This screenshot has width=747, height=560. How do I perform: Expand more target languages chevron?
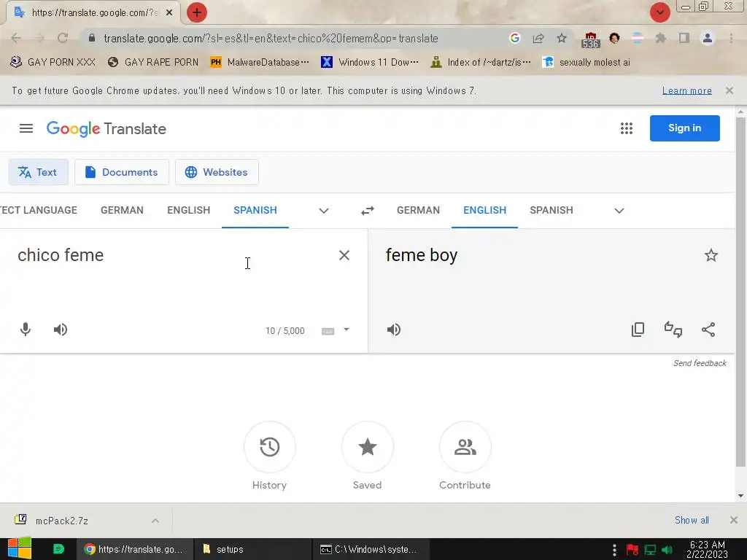point(619,211)
